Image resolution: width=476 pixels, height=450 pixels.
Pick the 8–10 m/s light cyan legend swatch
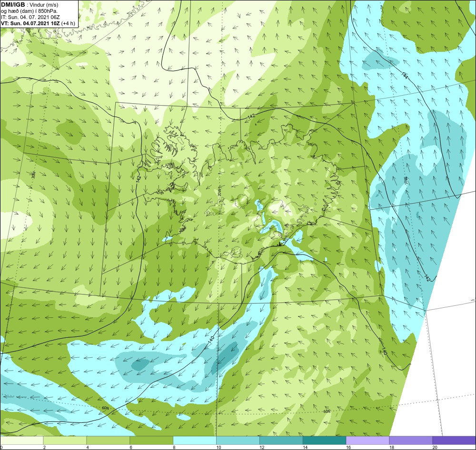pos(195,440)
